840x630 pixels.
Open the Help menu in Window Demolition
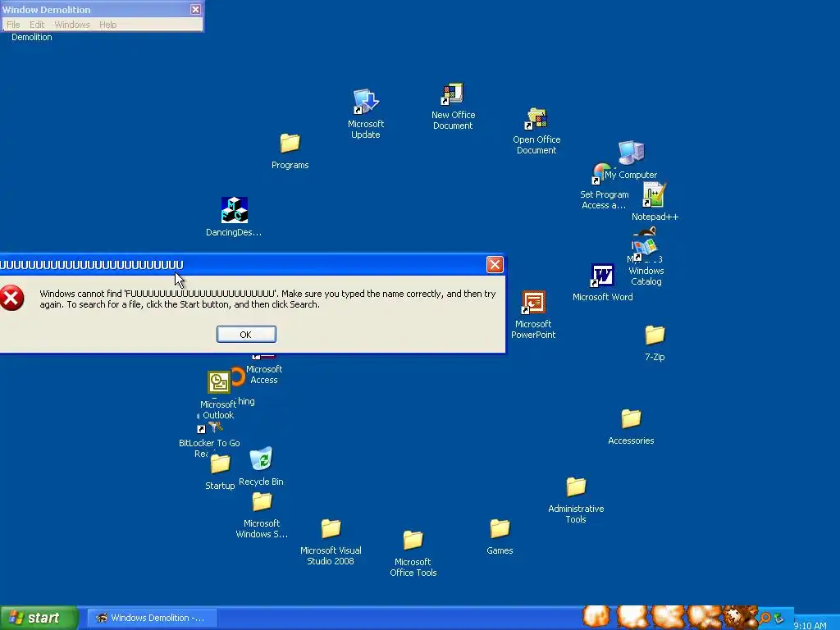(107, 25)
